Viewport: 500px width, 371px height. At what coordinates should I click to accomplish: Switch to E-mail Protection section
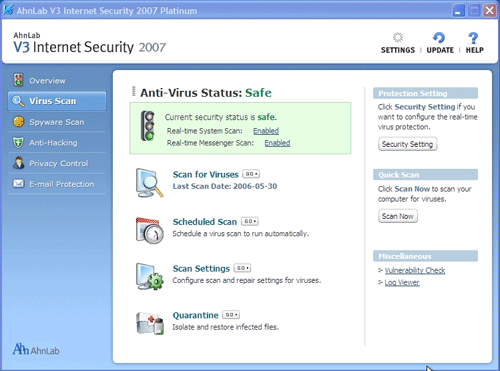(57, 184)
